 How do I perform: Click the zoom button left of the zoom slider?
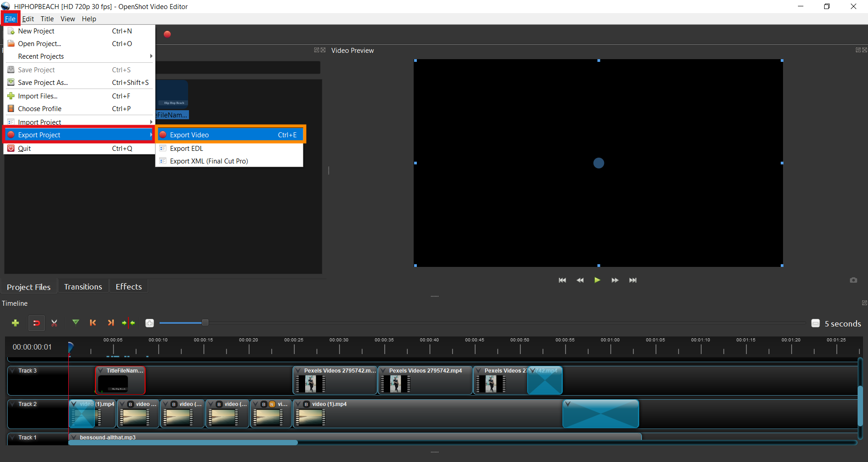[150, 323]
